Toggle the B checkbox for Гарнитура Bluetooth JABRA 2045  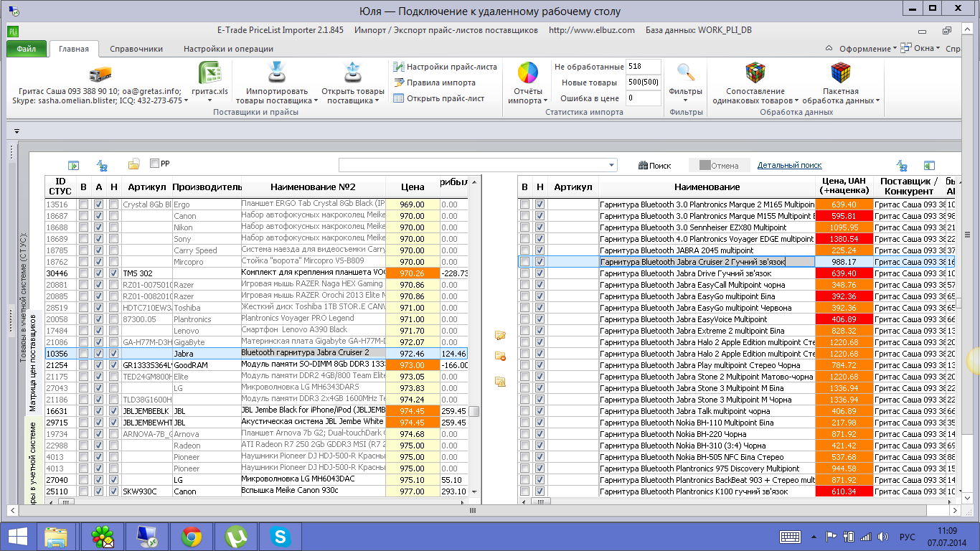[524, 250]
